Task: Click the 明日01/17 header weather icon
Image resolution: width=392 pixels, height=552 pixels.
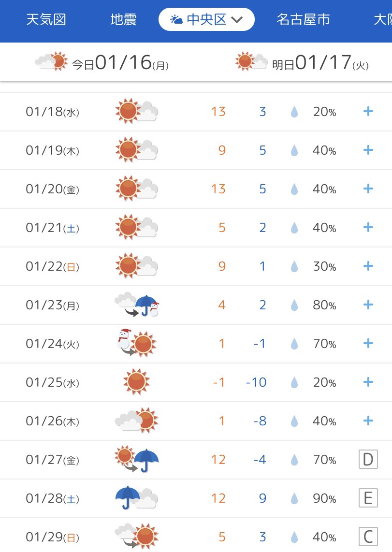Action: (x=251, y=61)
